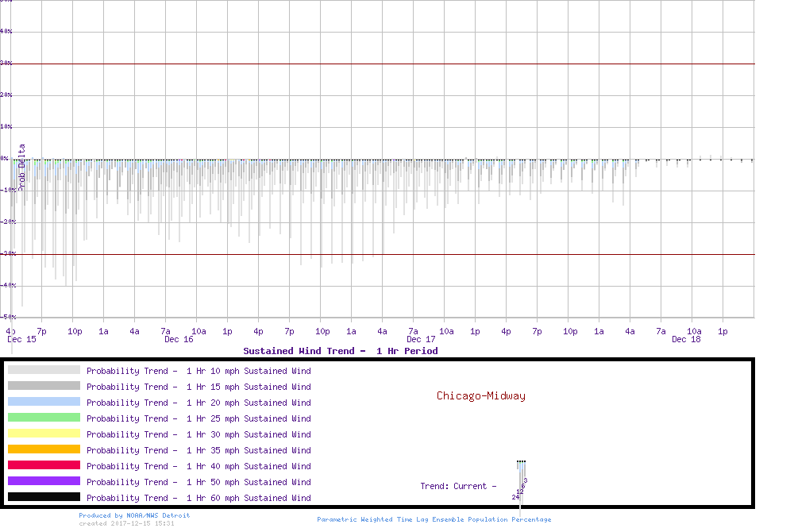This screenshot has height=532, width=794.
Task: Click the Chicago-Midway station title
Action: click(x=480, y=395)
